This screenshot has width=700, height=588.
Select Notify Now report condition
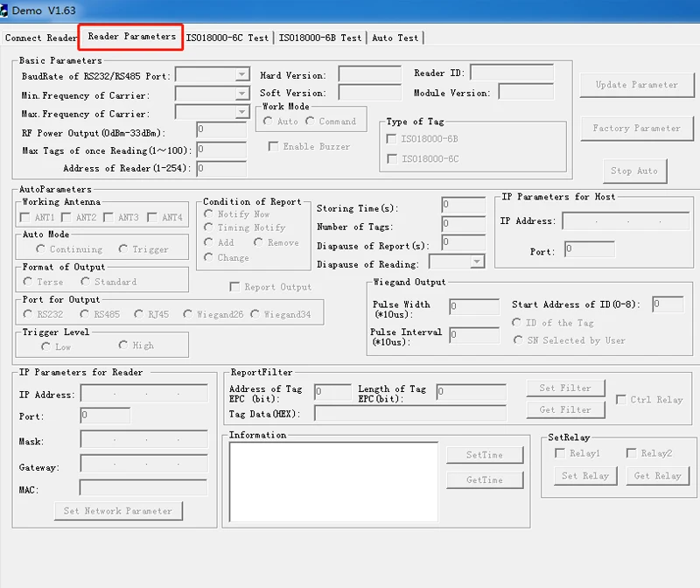pyautogui.click(x=208, y=213)
